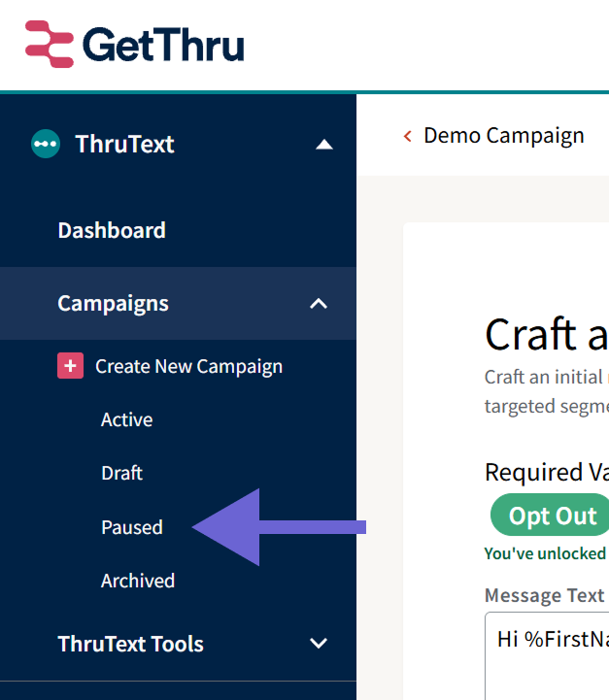Open the ThruText Tools section
This screenshot has height=700, width=609.
(x=130, y=644)
